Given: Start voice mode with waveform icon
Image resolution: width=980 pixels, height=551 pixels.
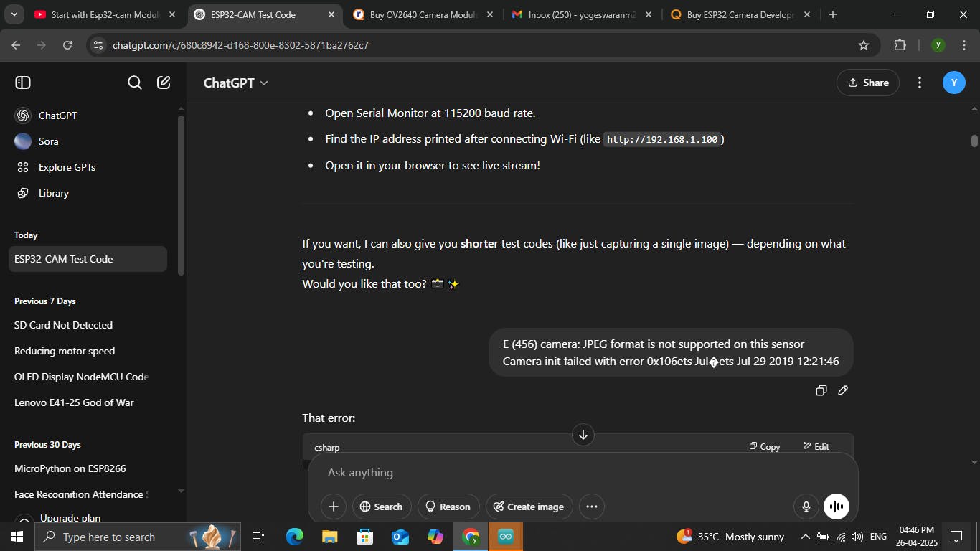Looking at the screenshot, I should point(837,507).
